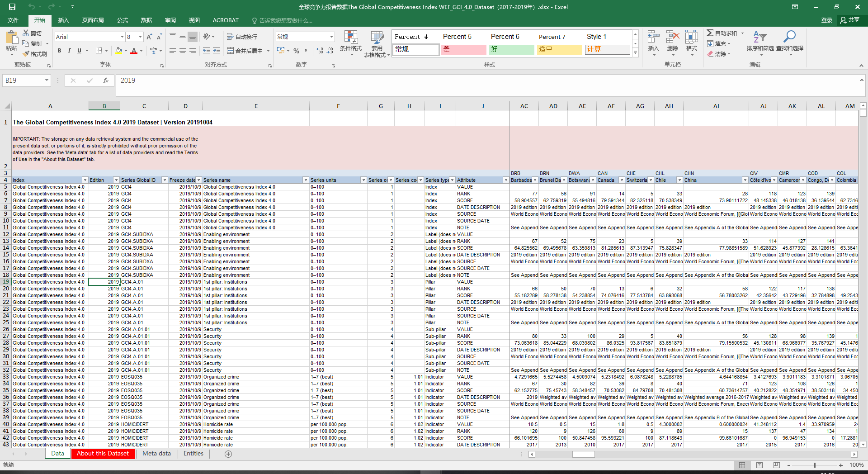Toggle Bold formatting

pos(59,51)
